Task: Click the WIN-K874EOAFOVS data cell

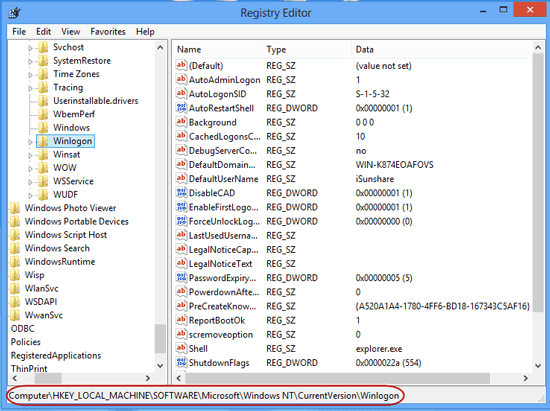Action: tap(395, 164)
